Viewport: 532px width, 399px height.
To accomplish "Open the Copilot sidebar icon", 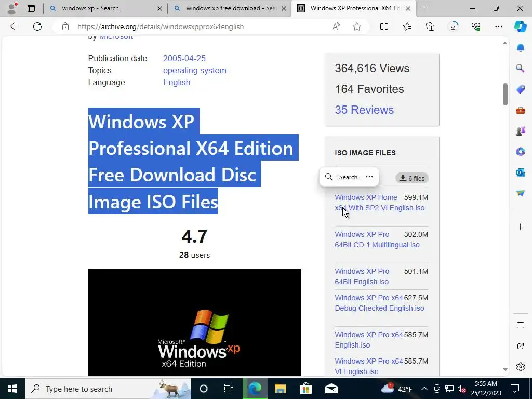I will (x=520, y=26).
